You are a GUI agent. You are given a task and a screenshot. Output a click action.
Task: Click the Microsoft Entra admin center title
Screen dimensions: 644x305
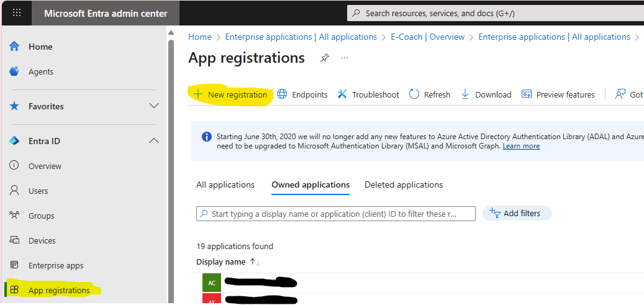click(106, 13)
